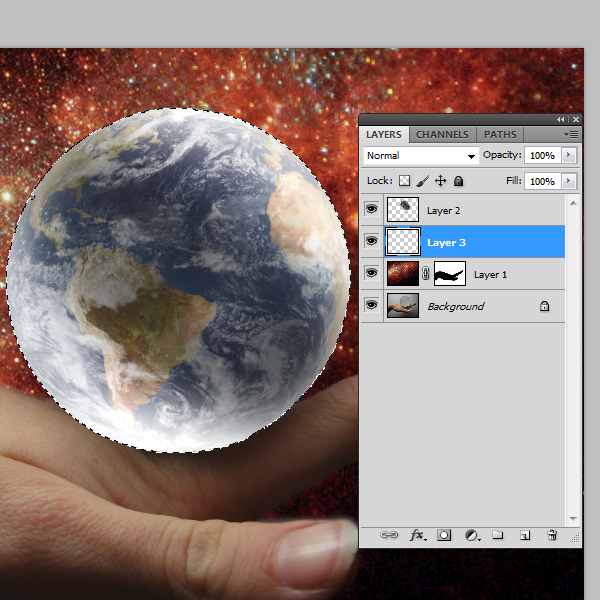Select Layer 1 mask thumbnail
The width and height of the screenshot is (600, 600).
450,273
